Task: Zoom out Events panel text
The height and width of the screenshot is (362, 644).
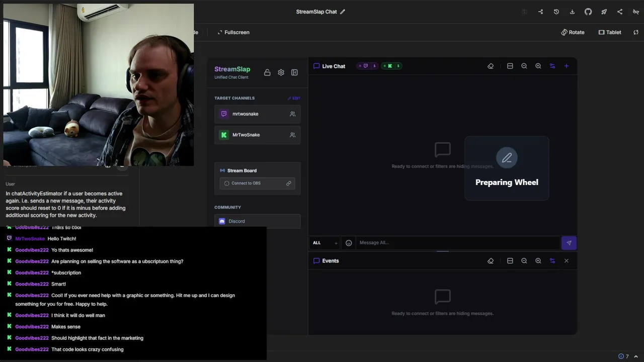Action: pos(524,260)
